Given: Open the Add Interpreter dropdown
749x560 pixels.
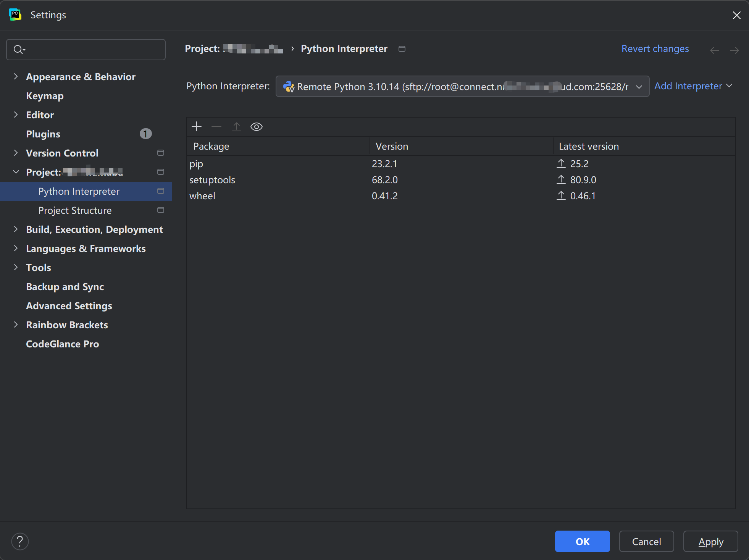Looking at the screenshot, I should tap(693, 86).
